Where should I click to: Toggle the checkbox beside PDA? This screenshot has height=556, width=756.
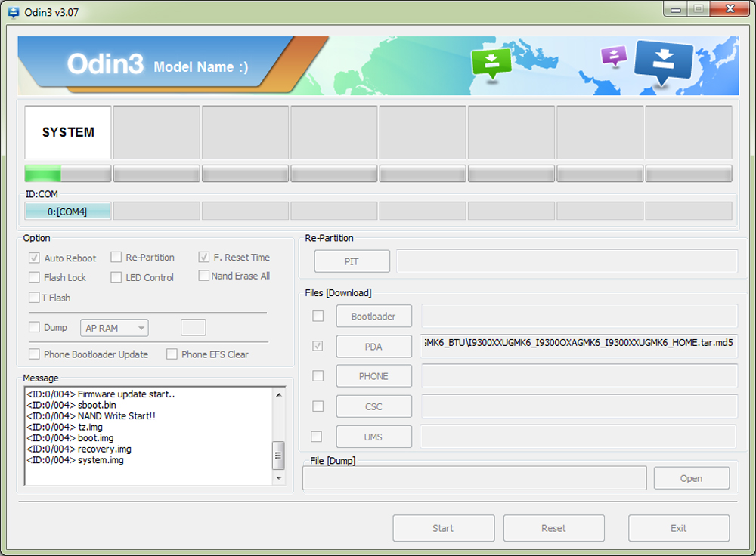318,346
